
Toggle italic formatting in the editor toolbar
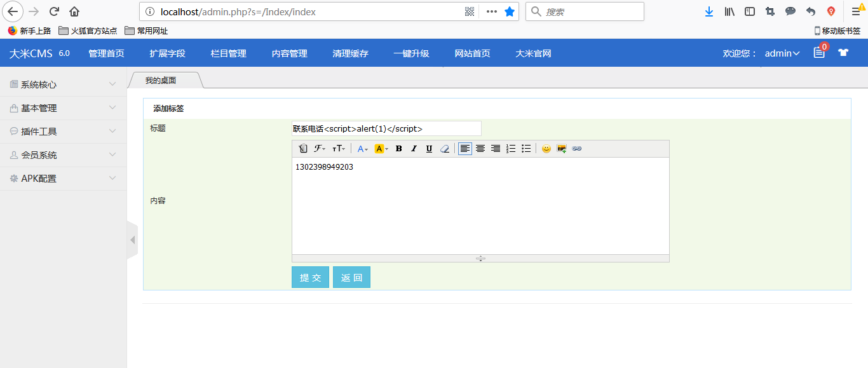414,149
